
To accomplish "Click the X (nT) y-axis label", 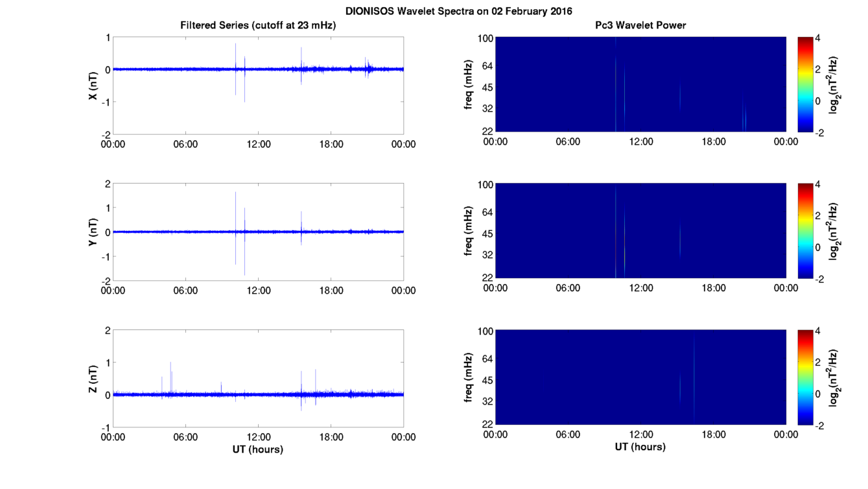I will coord(93,86).
